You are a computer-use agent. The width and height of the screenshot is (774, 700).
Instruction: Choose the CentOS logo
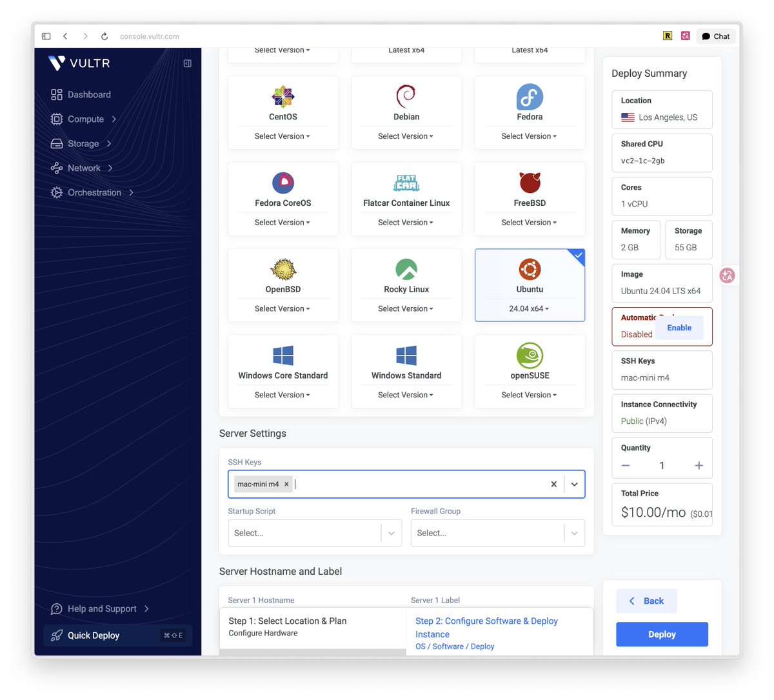tap(283, 97)
